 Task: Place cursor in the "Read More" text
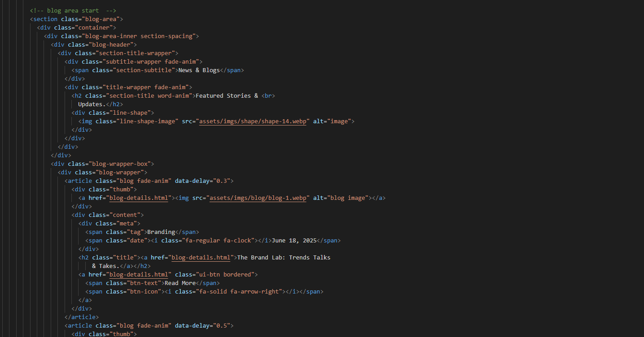(x=180, y=283)
